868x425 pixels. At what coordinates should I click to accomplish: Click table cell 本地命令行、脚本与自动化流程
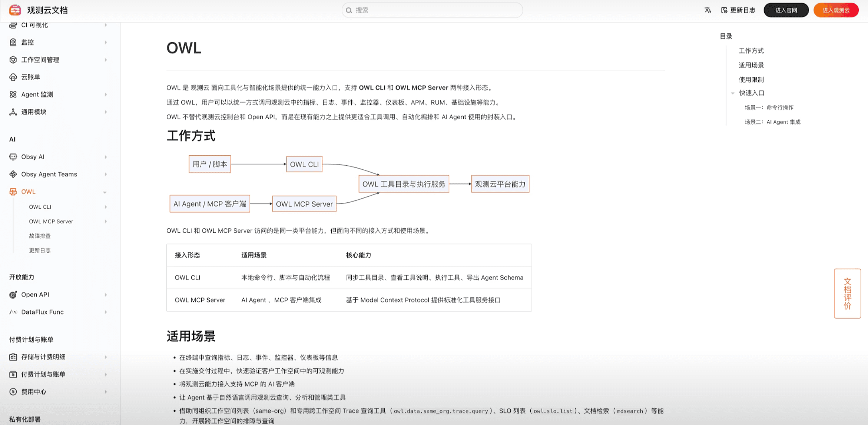(285, 277)
